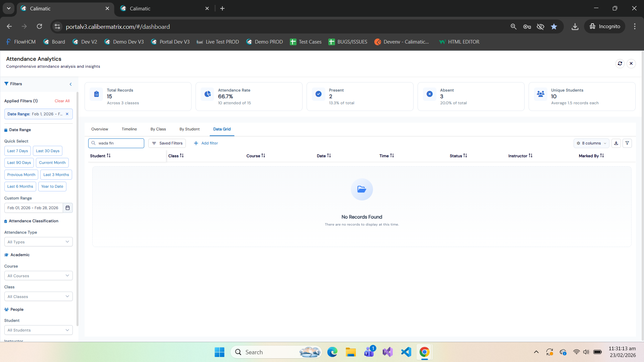This screenshot has height=362, width=644.
Task: Collapse the Filters panel chevron
Action: 70,84
